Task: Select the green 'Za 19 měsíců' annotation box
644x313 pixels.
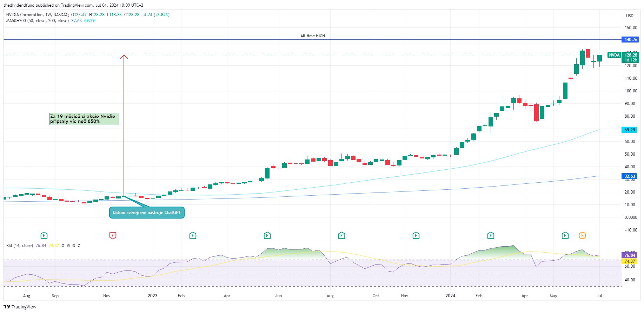Action: pos(84,119)
